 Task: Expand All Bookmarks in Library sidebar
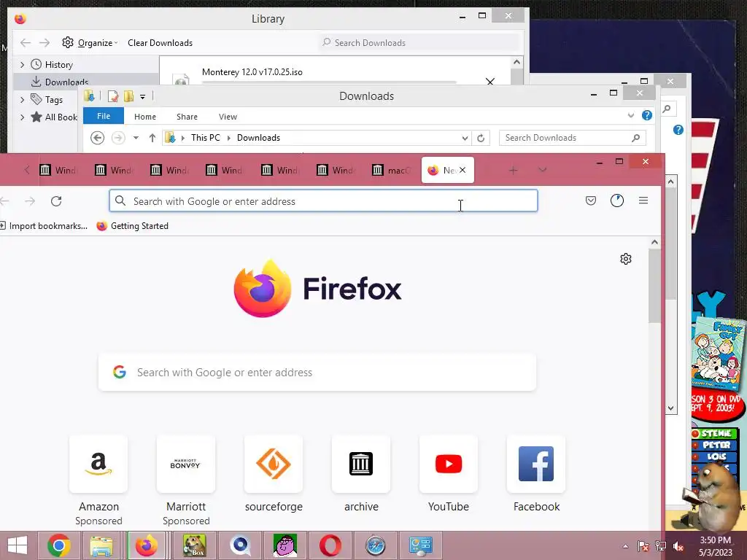[x=23, y=117]
